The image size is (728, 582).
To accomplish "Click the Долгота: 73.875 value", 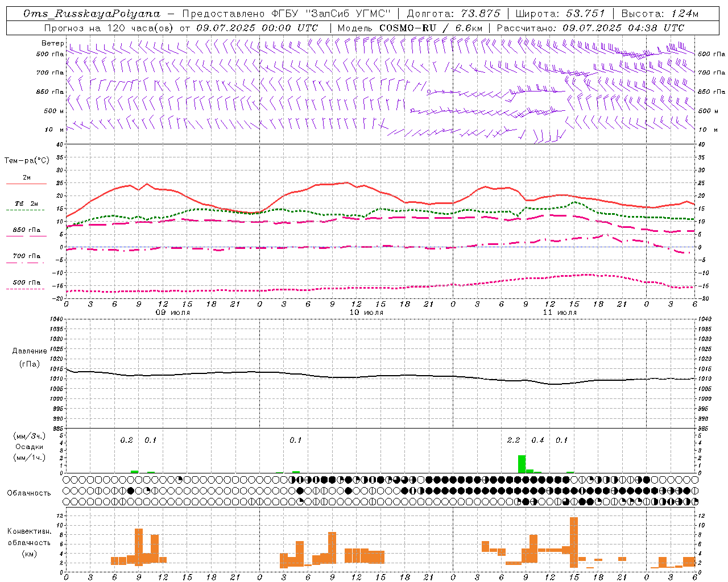I will (453, 14).
